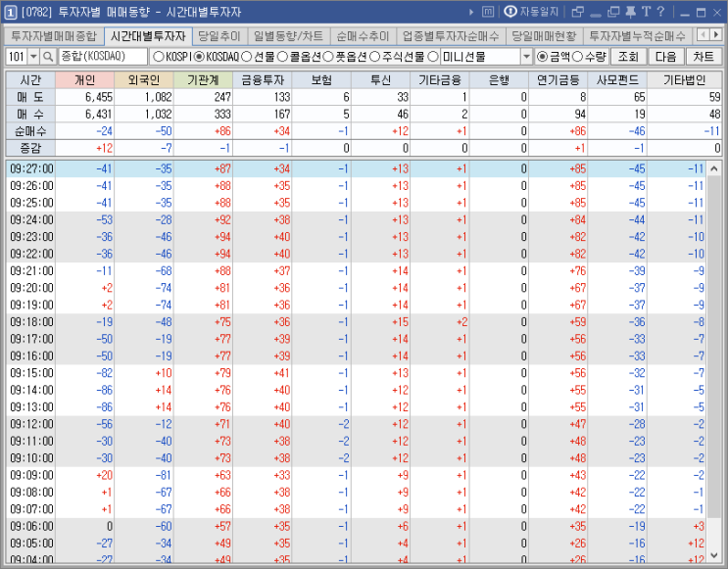This screenshot has height=569, width=728.
Task: Click the scrollbar down arrow in the table
Action: pyautogui.click(x=714, y=555)
